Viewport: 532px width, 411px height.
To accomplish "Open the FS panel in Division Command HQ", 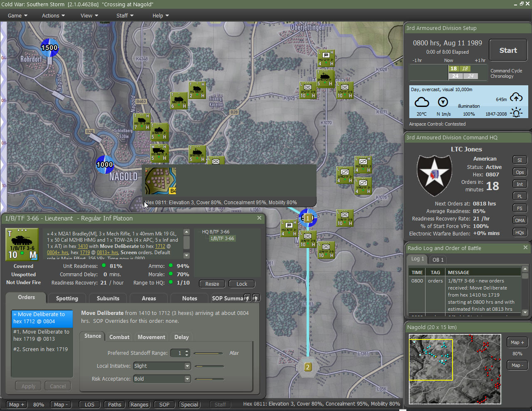I will tap(520, 208).
